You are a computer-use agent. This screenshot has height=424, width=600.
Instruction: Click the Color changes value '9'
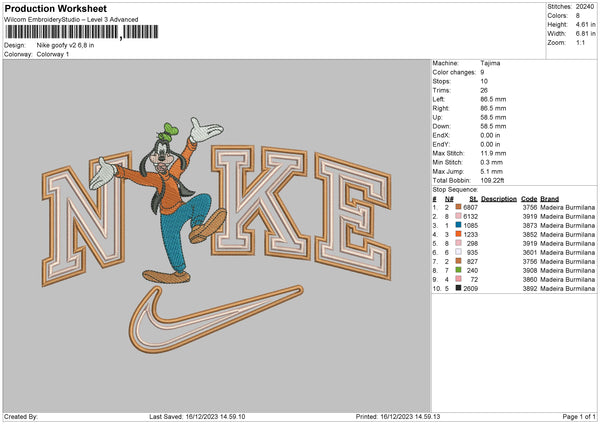[x=482, y=72]
